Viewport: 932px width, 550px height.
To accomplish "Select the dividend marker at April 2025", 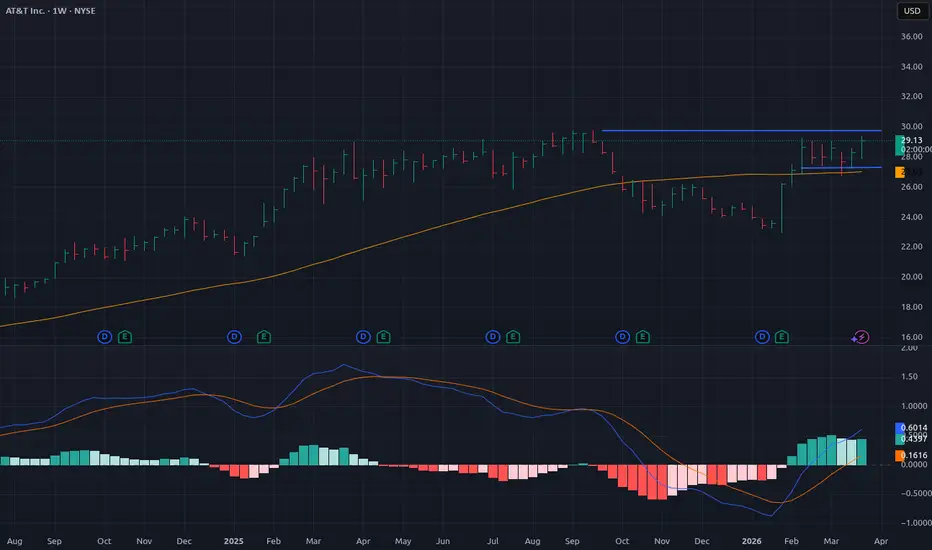I will (363, 337).
